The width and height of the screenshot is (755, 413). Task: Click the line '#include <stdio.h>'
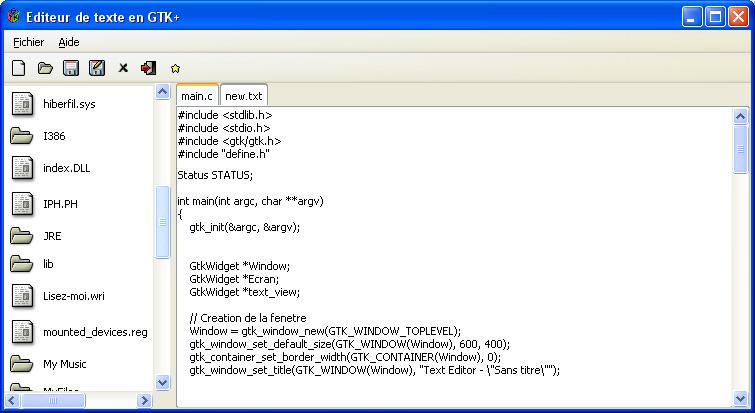[x=224, y=128]
